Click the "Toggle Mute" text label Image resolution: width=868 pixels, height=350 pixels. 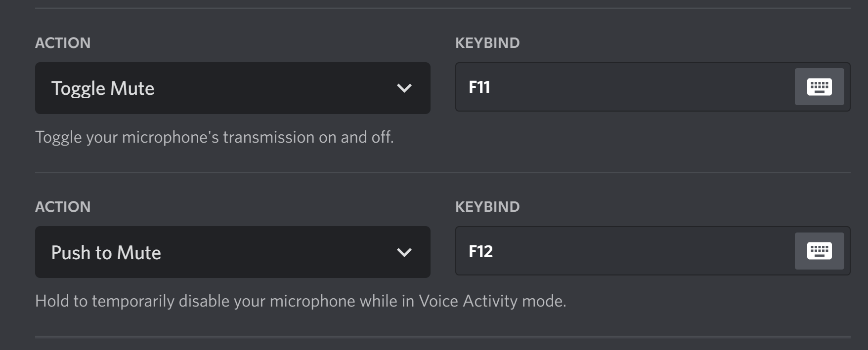pos(103,89)
